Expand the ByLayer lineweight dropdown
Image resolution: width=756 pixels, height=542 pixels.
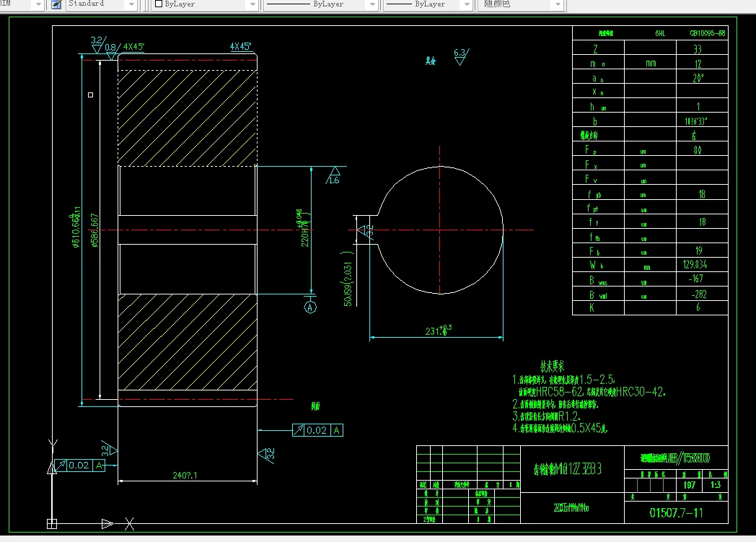pyautogui.click(x=466, y=4)
